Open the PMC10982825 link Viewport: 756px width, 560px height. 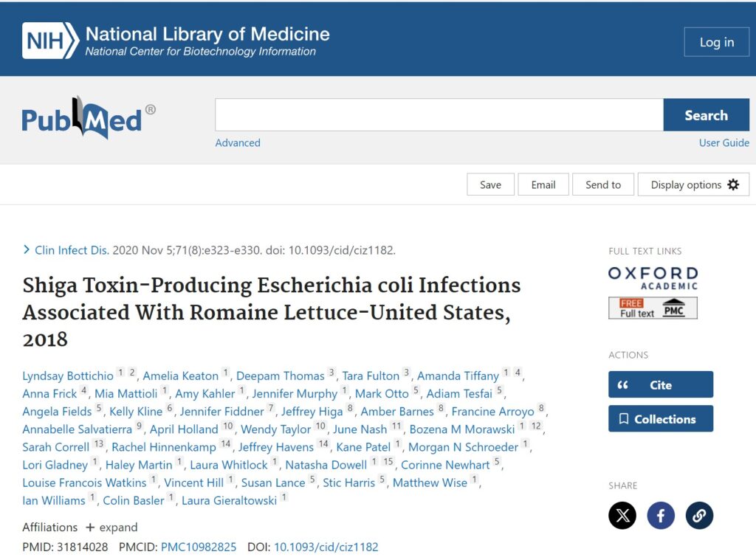tap(199, 547)
